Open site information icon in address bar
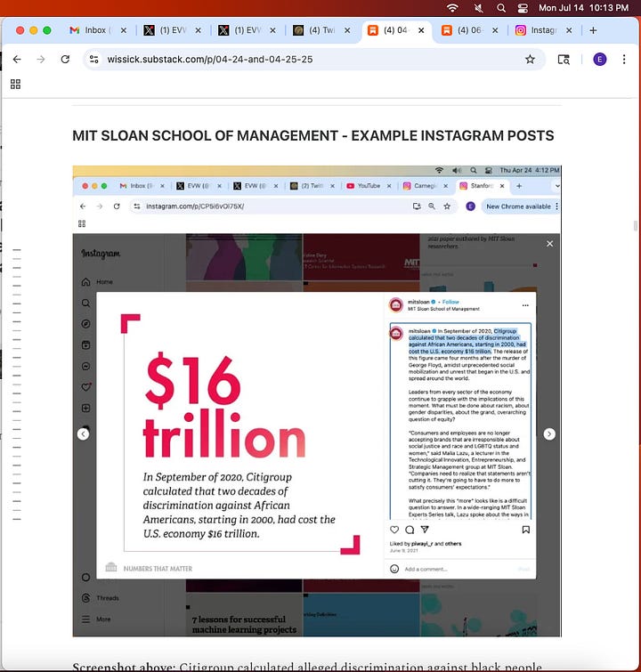Image resolution: width=641 pixels, height=672 pixels. click(x=93, y=59)
